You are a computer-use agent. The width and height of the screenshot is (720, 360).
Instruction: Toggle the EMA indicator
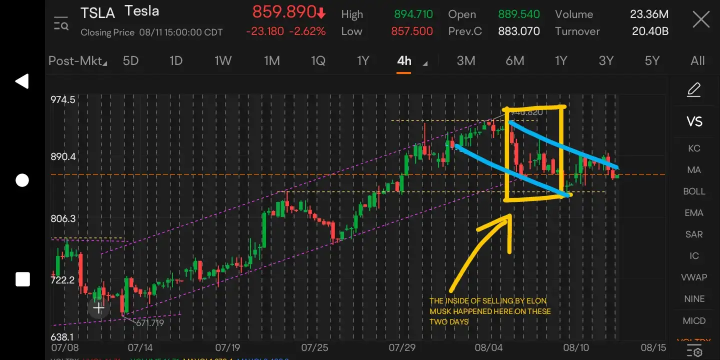(694, 213)
